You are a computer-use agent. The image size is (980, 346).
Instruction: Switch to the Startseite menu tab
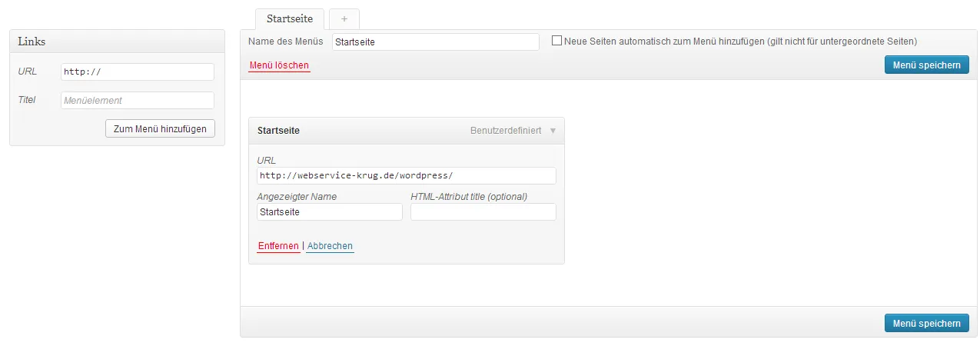point(291,18)
